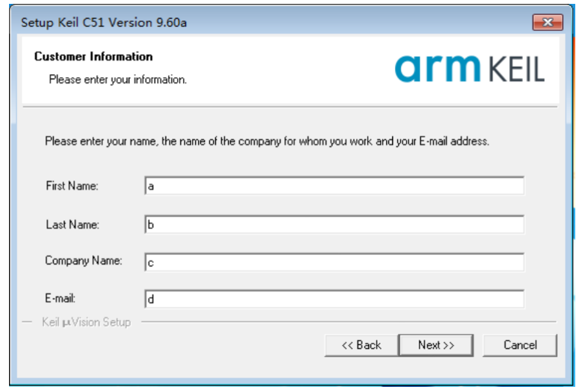Select the Company Name input field
This screenshot has width=583, height=392.
pyautogui.click(x=334, y=263)
